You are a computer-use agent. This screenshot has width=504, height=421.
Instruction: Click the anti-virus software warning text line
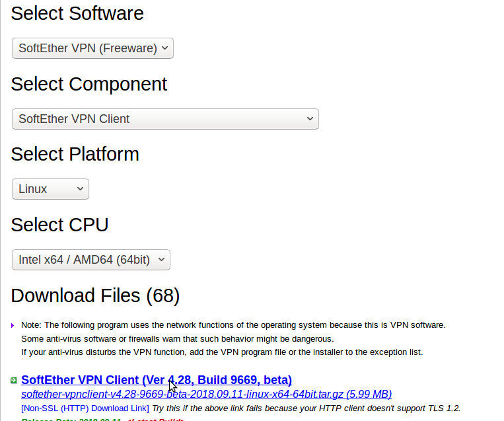(177, 338)
